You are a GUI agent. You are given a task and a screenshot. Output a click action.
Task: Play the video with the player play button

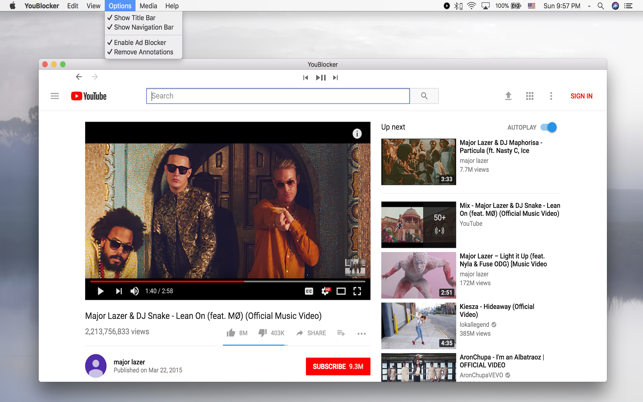[x=100, y=291]
